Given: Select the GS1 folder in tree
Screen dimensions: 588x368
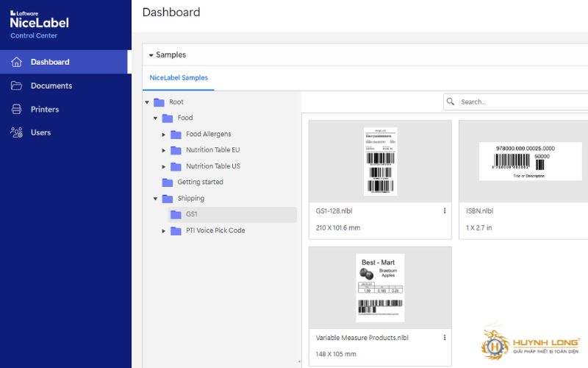Looking at the screenshot, I should pos(191,214).
